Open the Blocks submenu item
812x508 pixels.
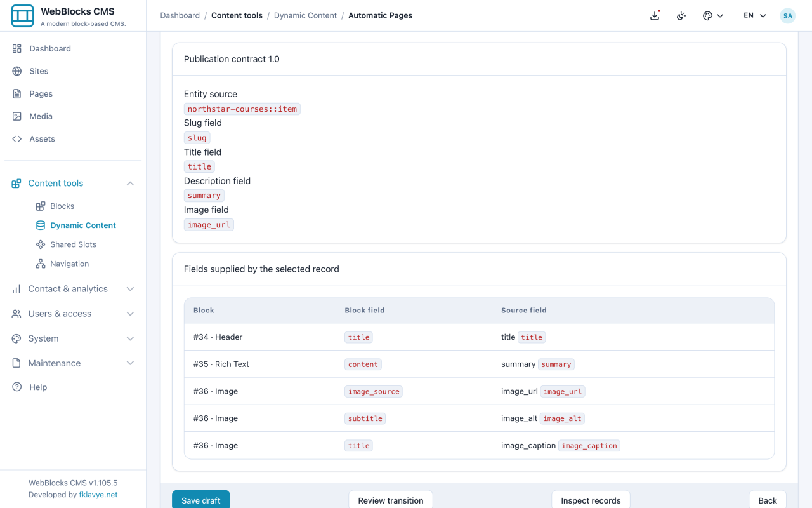62,206
